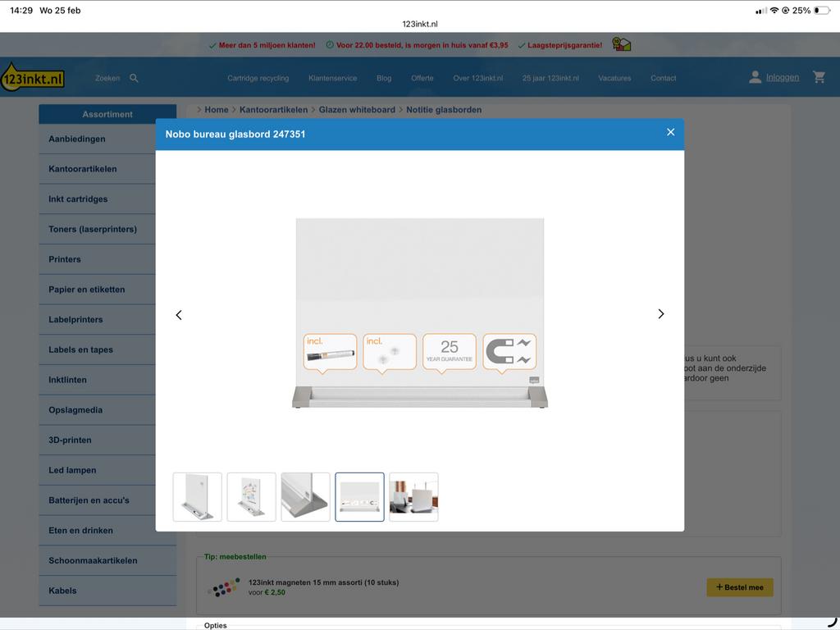The image size is (840, 630).
Task: Click the assorted magnets product image
Action: coord(223,587)
